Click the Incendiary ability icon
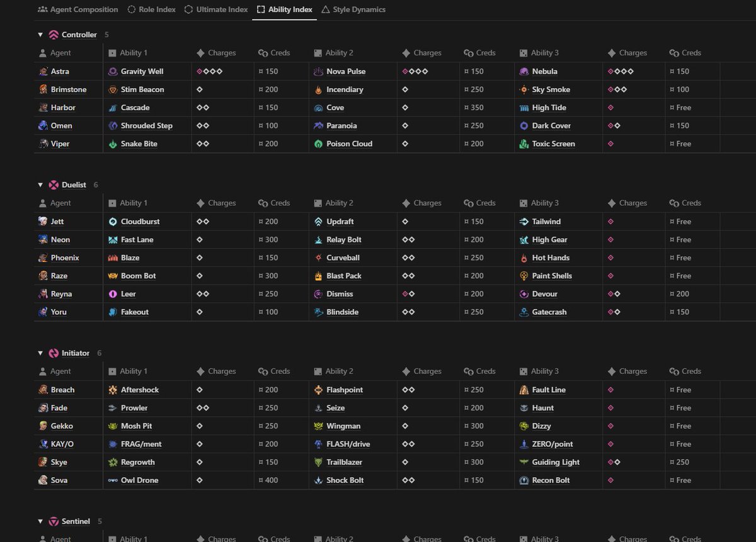The width and height of the screenshot is (756, 542). point(319,89)
